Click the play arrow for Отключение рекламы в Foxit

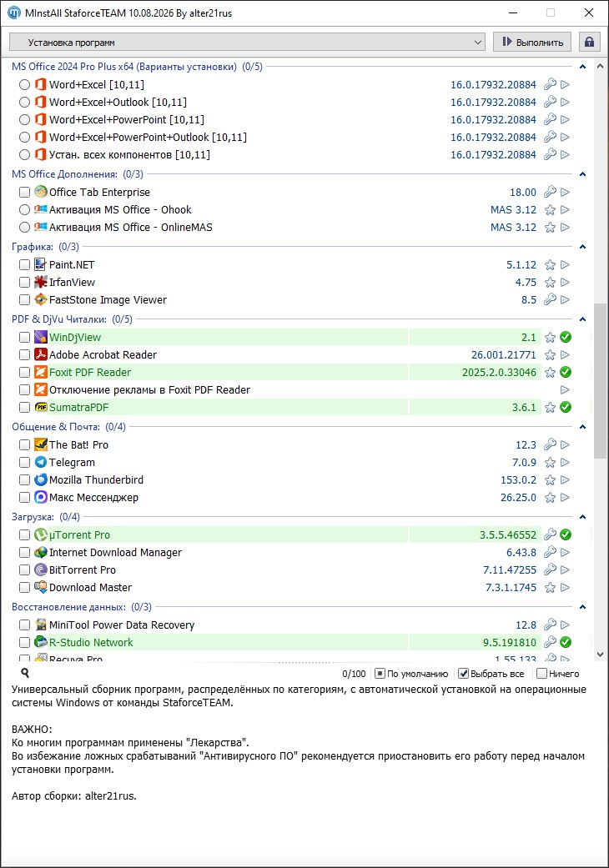point(566,389)
